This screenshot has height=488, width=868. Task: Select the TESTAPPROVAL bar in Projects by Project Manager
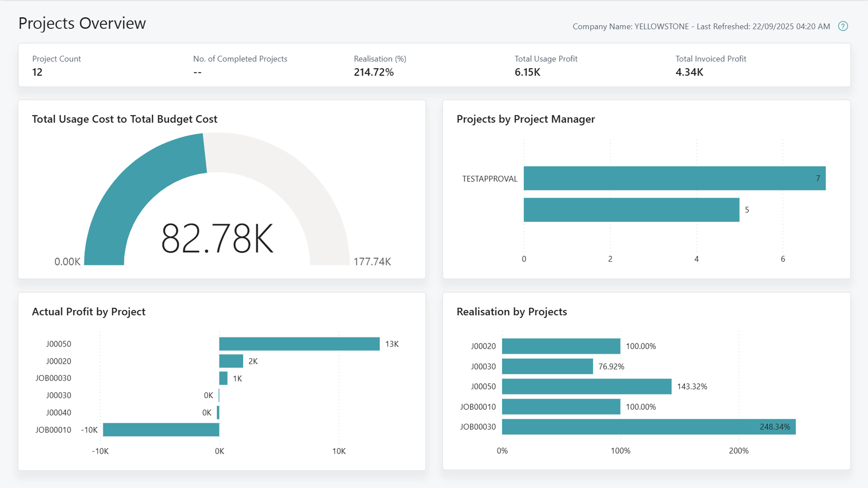[674, 178]
